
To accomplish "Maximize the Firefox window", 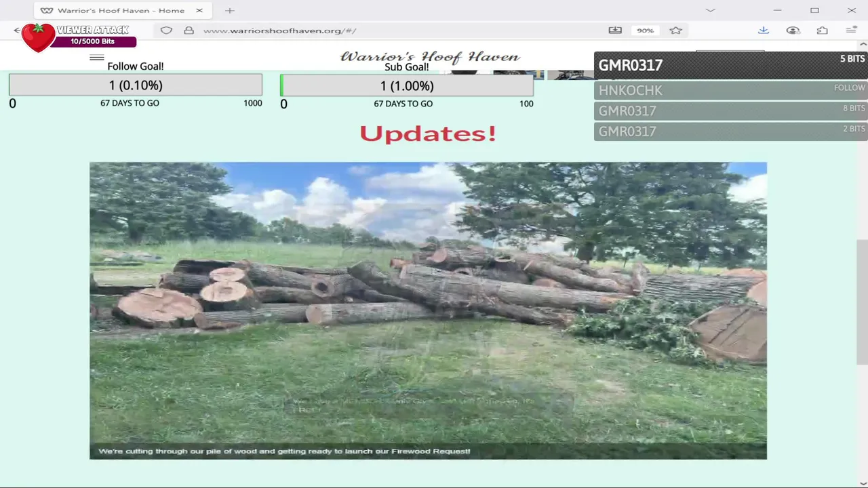I will pyautogui.click(x=814, y=10).
